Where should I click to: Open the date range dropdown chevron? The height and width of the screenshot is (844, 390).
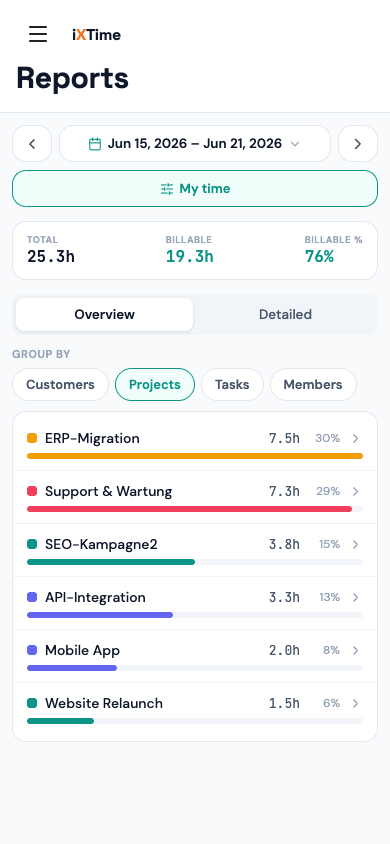[295, 144]
